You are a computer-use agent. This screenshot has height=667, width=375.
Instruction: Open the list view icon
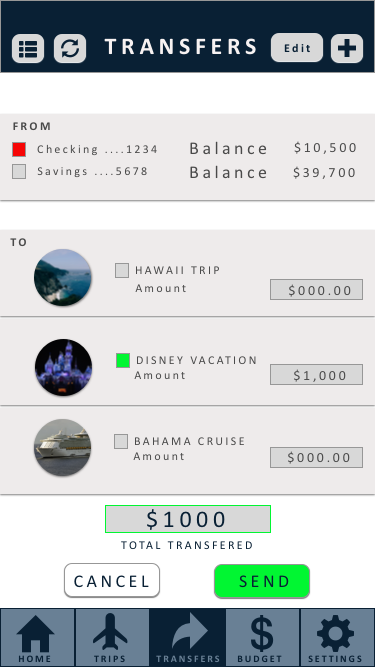[x=28, y=48]
